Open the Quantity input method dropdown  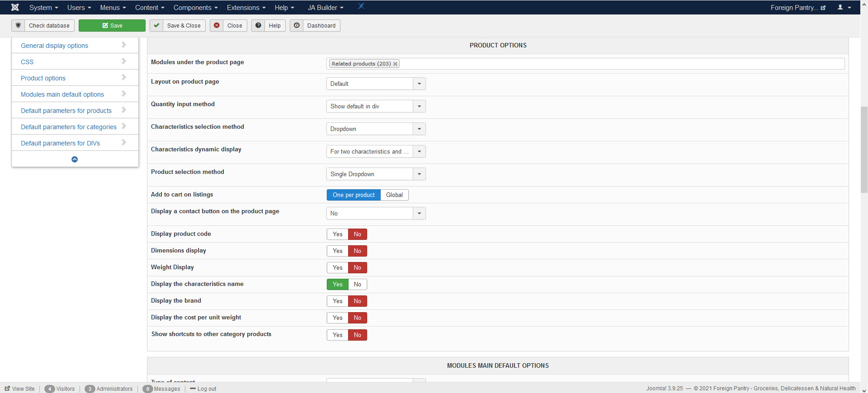pos(376,106)
